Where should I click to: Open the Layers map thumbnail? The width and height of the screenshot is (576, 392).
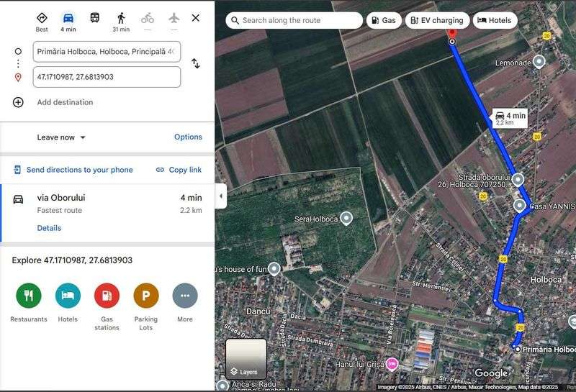point(246,359)
